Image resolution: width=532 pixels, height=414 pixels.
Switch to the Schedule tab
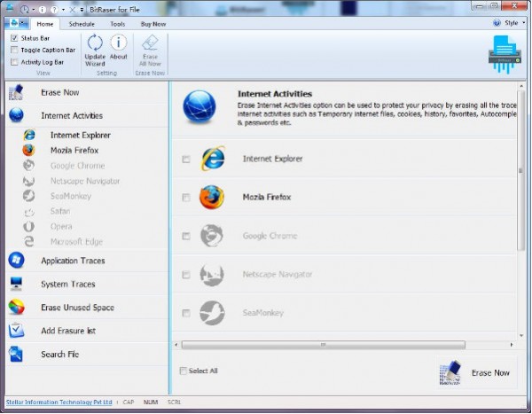pos(82,24)
